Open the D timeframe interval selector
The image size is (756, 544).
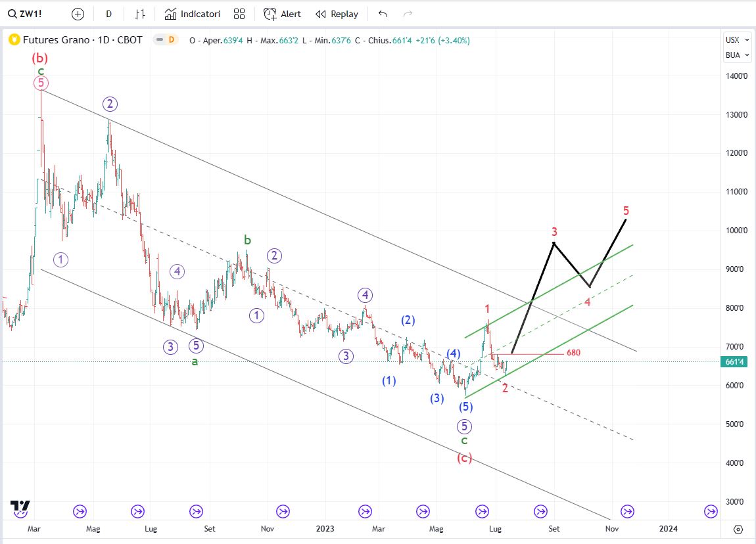109,14
